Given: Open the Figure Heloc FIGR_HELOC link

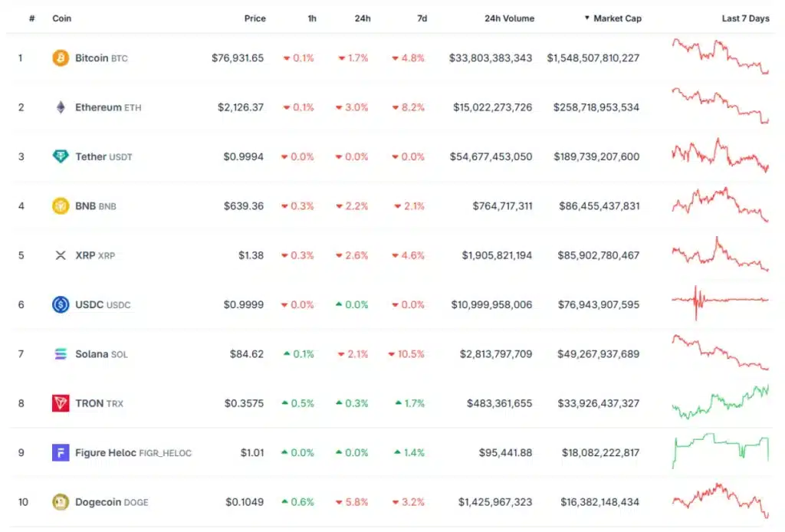Looking at the screenshot, I should 133,452.
